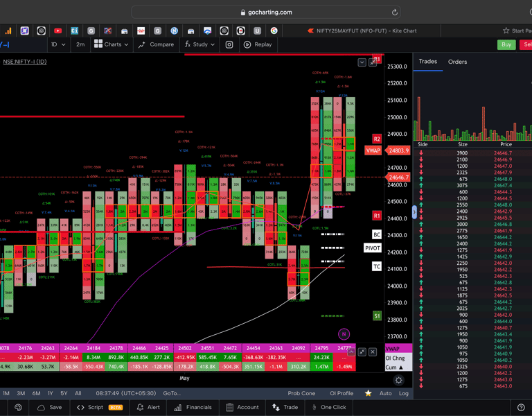Open the orange bar-chart bookmark icon
Viewport: 532px width, 416px height.
(8, 31)
